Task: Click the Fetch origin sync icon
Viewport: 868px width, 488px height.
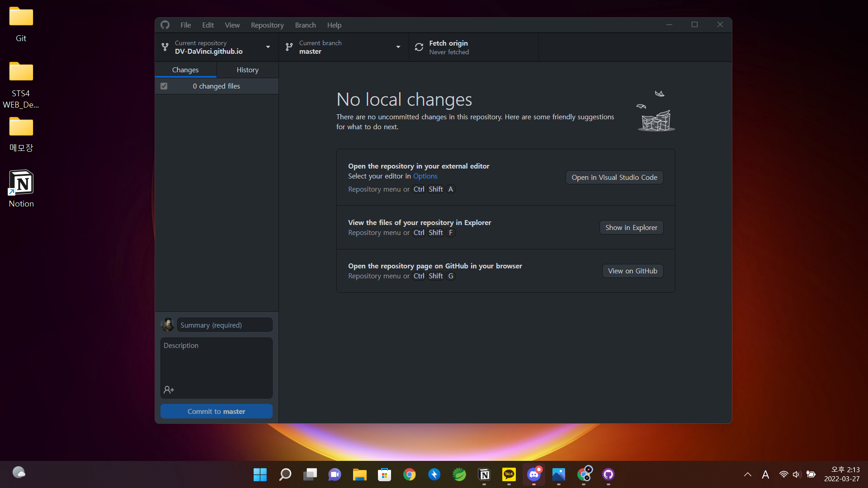Action: pos(419,47)
